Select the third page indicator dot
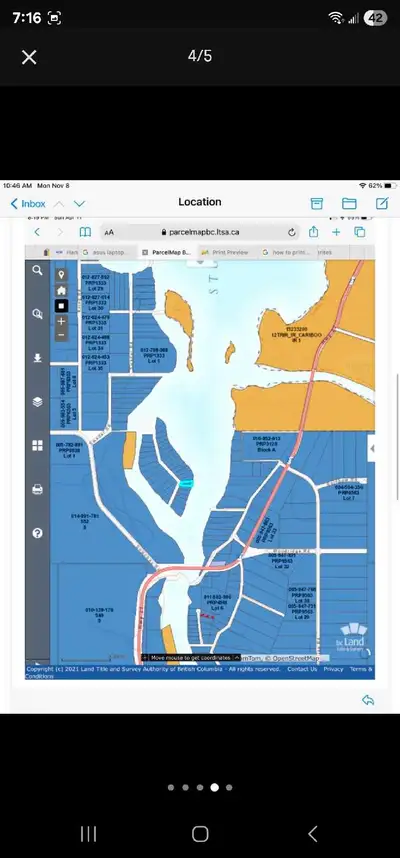The width and height of the screenshot is (400, 858). tap(200, 787)
